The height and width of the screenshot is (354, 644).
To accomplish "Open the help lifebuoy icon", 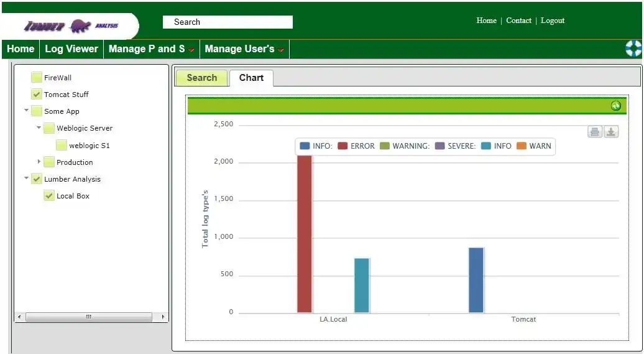I will (x=633, y=49).
